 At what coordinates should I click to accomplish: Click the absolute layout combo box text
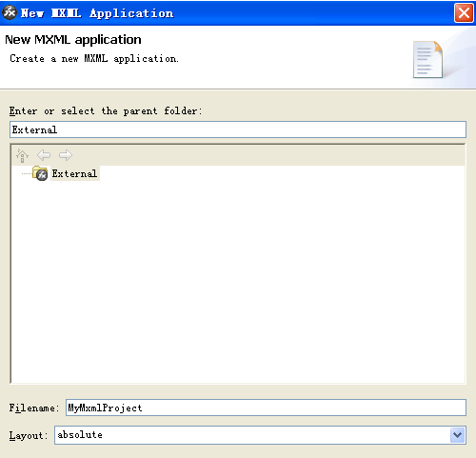point(80,434)
